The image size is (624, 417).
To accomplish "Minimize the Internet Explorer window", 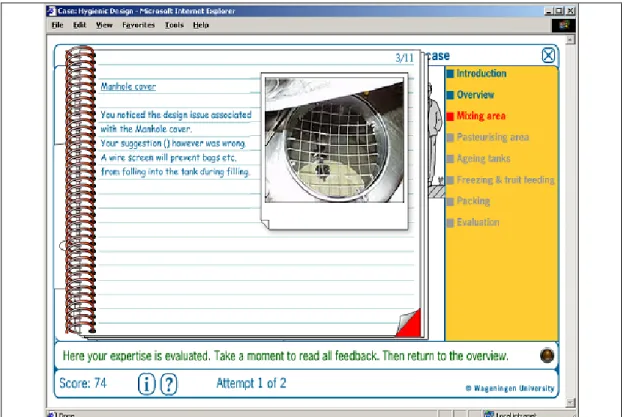I will (x=549, y=11).
